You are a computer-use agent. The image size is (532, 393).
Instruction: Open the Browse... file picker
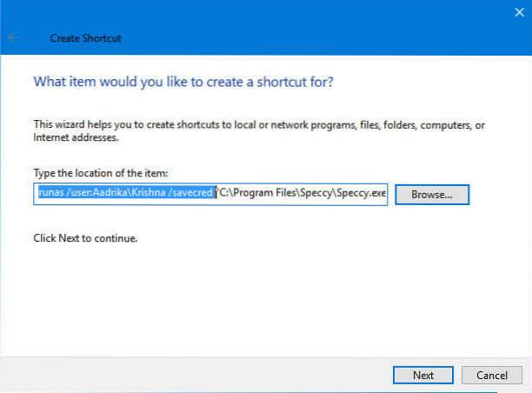[x=432, y=194]
